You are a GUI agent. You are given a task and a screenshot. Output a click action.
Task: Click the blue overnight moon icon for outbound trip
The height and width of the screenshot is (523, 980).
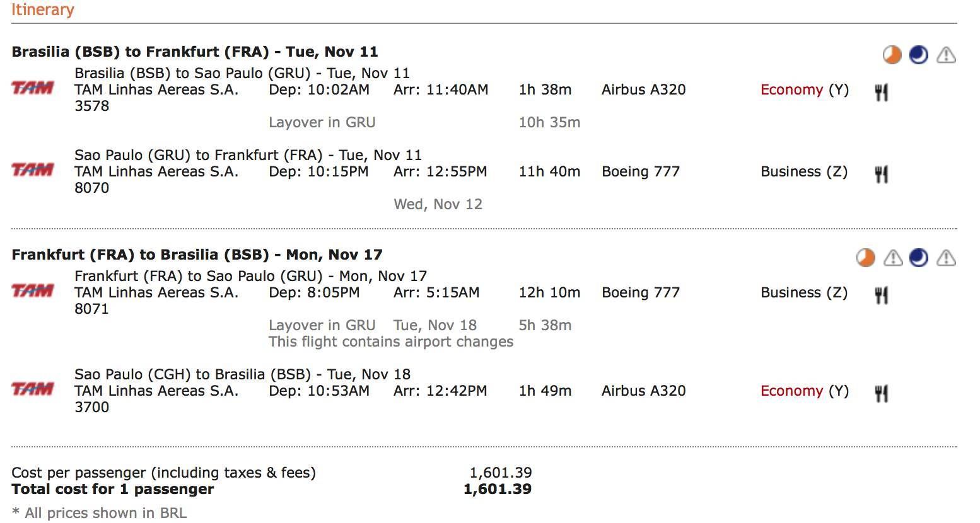(919, 55)
